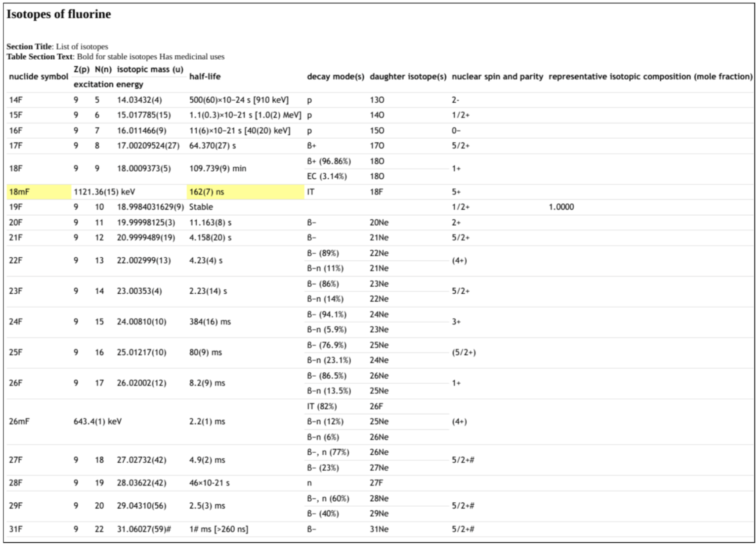The height and width of the screenshot is (544, 756).
Task: Click decay mode 'β− (89%)'
Action: (x=323, y=253)
